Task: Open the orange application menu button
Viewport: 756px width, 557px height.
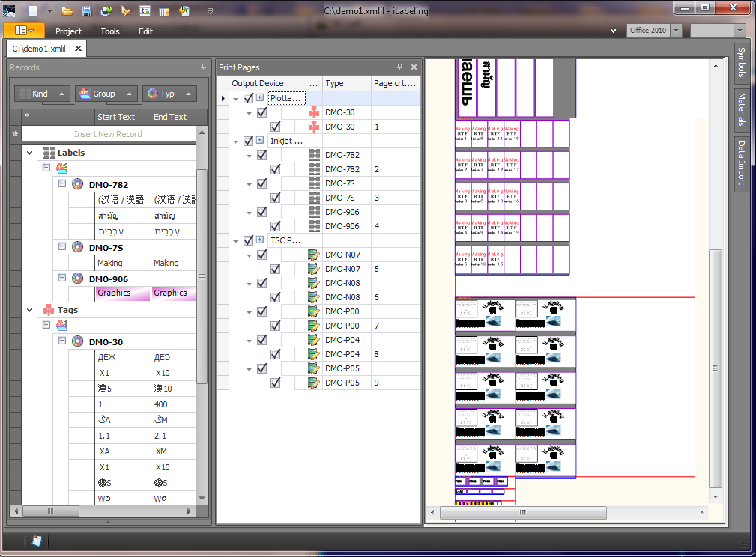Action: point(24,31)
